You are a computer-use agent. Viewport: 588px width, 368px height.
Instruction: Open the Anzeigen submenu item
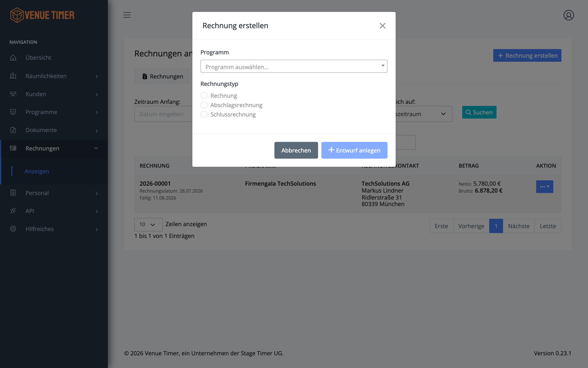[x=37, y=171]
